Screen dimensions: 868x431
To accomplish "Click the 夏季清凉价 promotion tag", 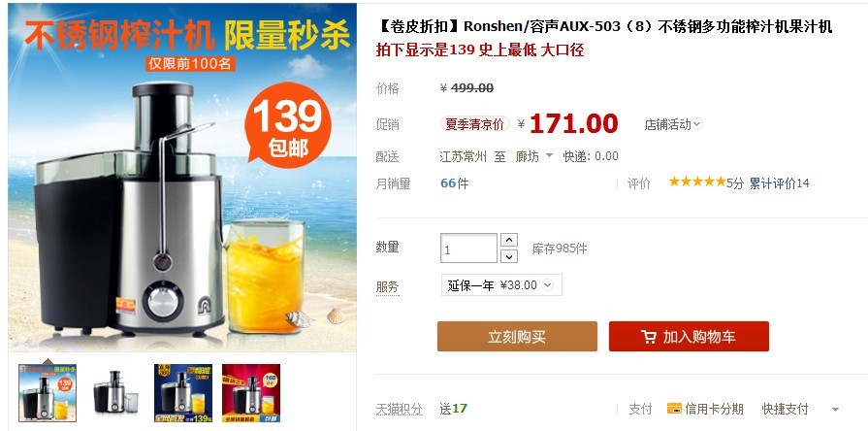I will pyautogui.click(x=475, y=124).
